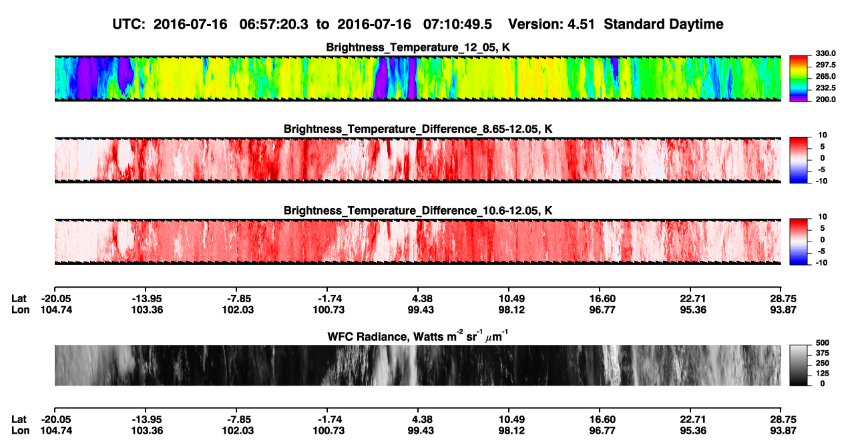
Task: Click the 250 label on the WFC colorbar
Action: tap(823, 363)
